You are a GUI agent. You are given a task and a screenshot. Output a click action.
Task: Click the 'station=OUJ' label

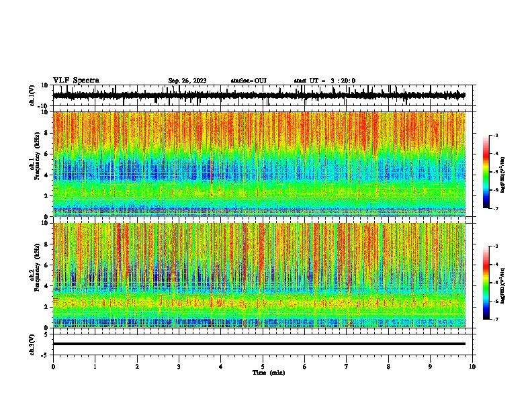click(249, 81)
